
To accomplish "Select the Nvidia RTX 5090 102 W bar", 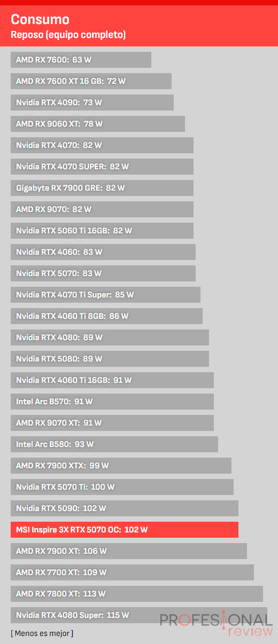I will (x=125, y=508).
